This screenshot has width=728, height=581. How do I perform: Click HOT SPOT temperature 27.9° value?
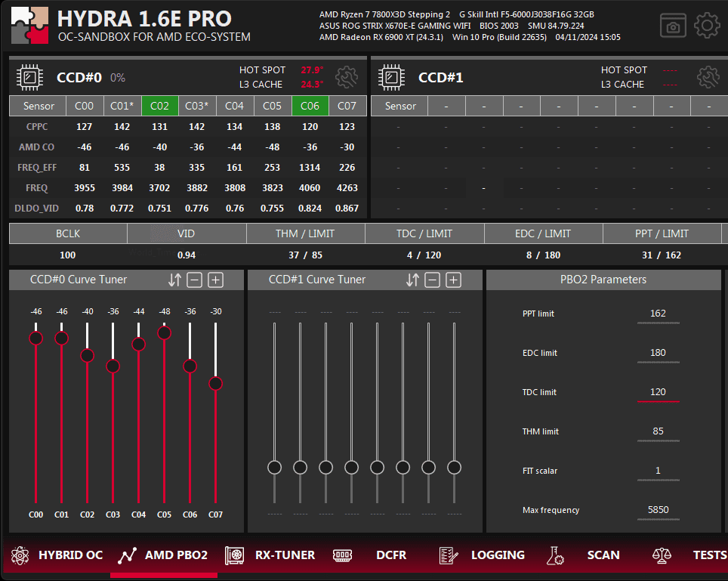[x=312, y=70]
